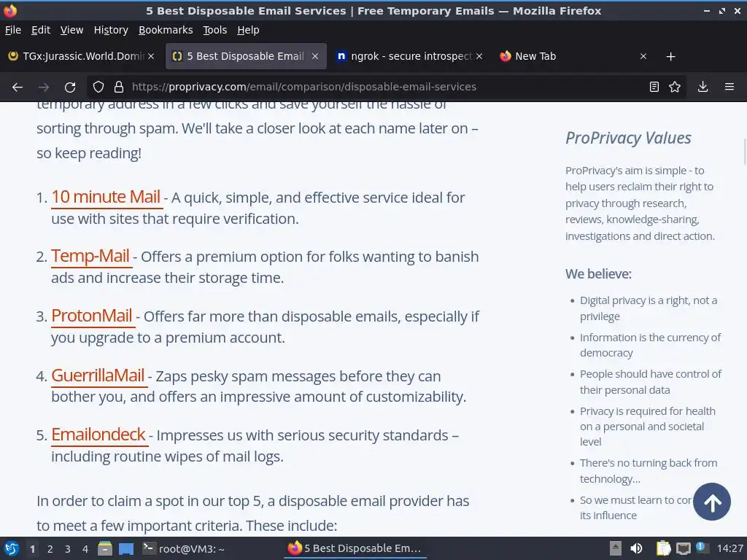Click Privacy is required for health bullet
Screen dimensions: 747x560
pos(648,426)
